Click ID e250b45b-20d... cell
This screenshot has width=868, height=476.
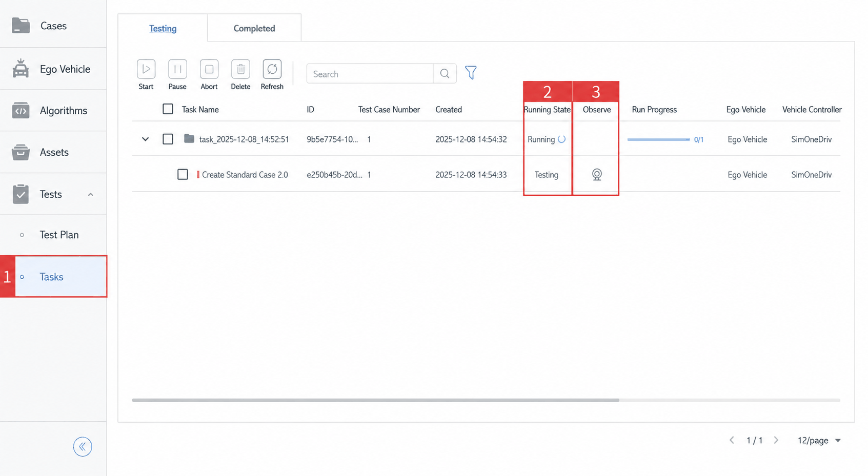tap(334, 175)
